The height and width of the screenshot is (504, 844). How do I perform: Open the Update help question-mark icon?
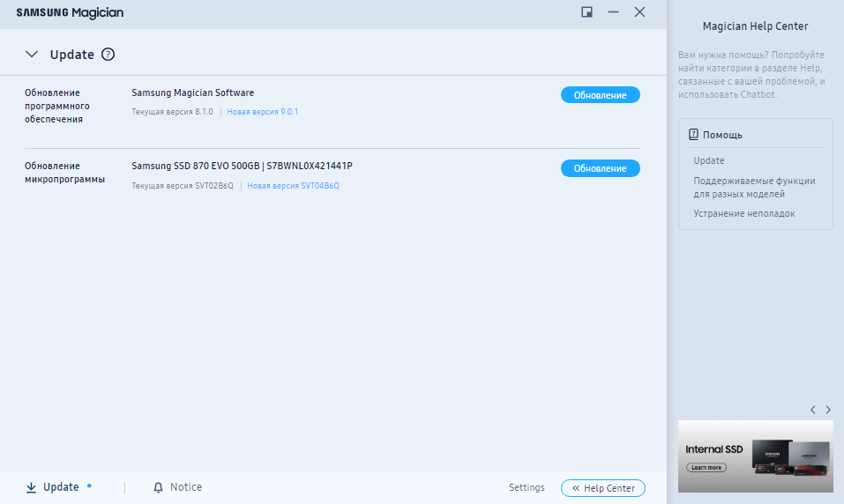point(108,55)
